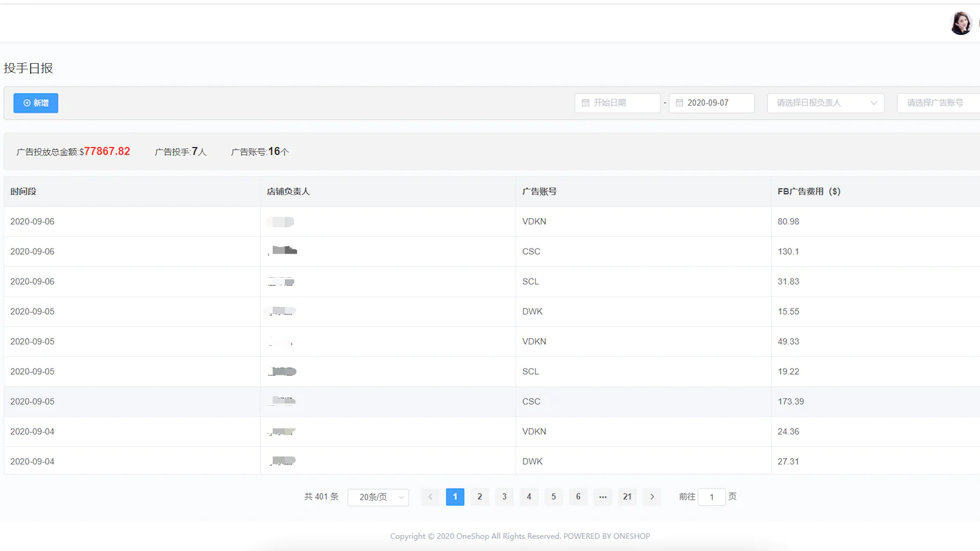Image resolution: width=980 pixels, height=551 pixels.
Task: Click calendar icon in 开始日期 field
Action: pyautogui.click(x=586, y=103)
